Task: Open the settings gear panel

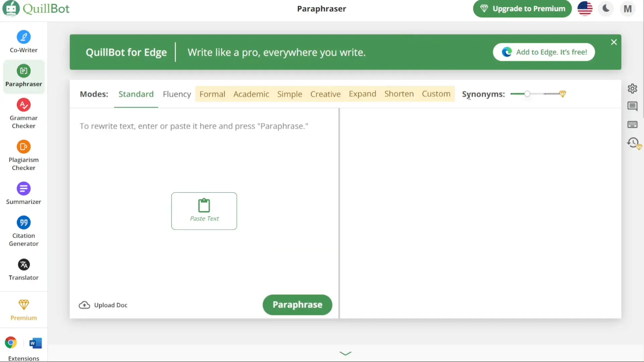Action: (x=632, y=88)
